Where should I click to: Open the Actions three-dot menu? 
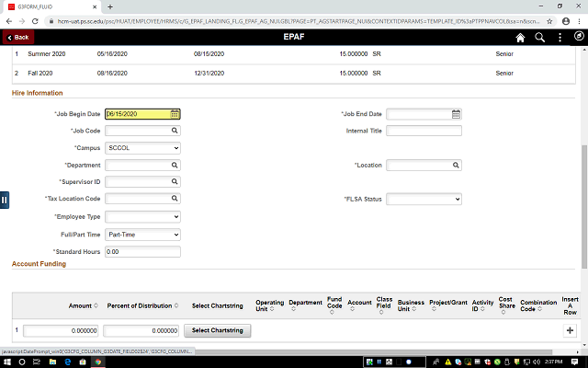(560, 38)
